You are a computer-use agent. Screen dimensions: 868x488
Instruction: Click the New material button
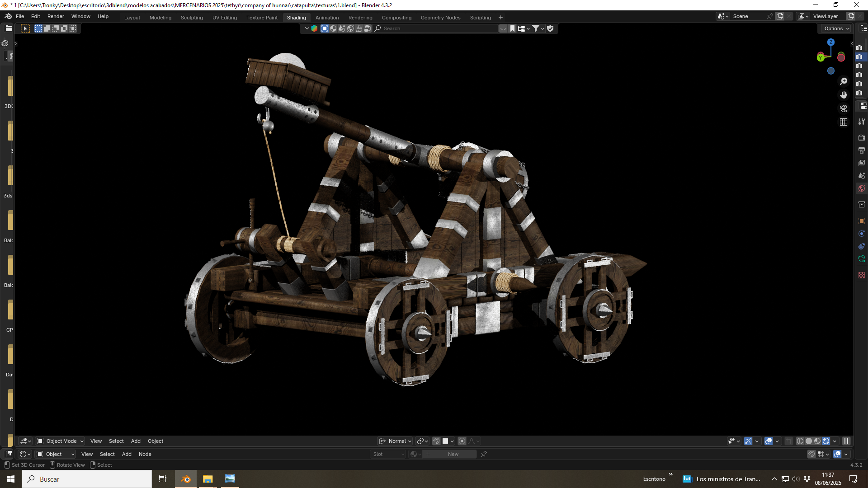pyautogui.click(x=453, y=454)
